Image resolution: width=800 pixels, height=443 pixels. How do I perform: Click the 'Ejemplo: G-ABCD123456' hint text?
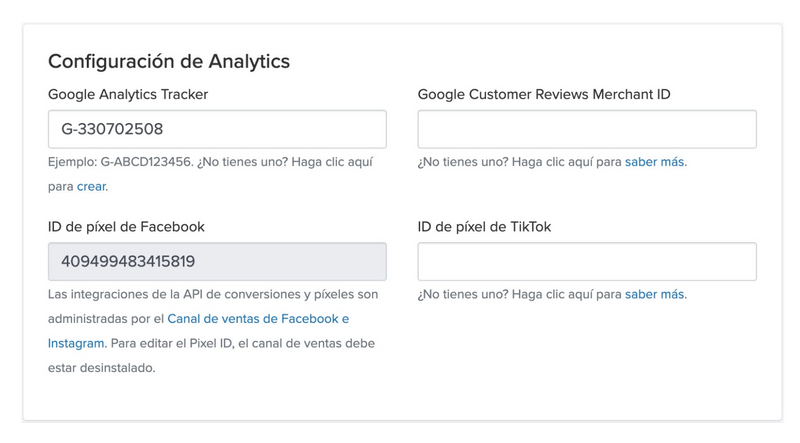(x=110, y=162)
